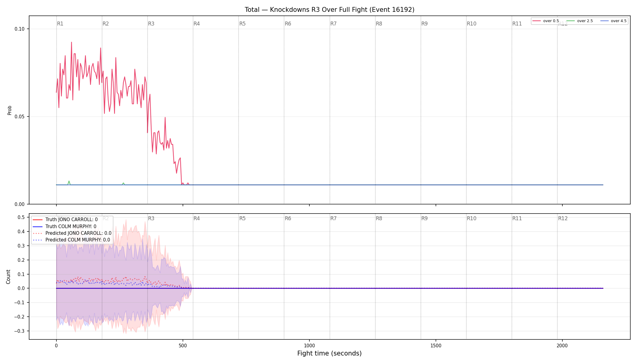Image resolution: width=637 pixels, height=364 pixels.
Task: Click the R4 round label in the bottom chart
Action: 197,218
